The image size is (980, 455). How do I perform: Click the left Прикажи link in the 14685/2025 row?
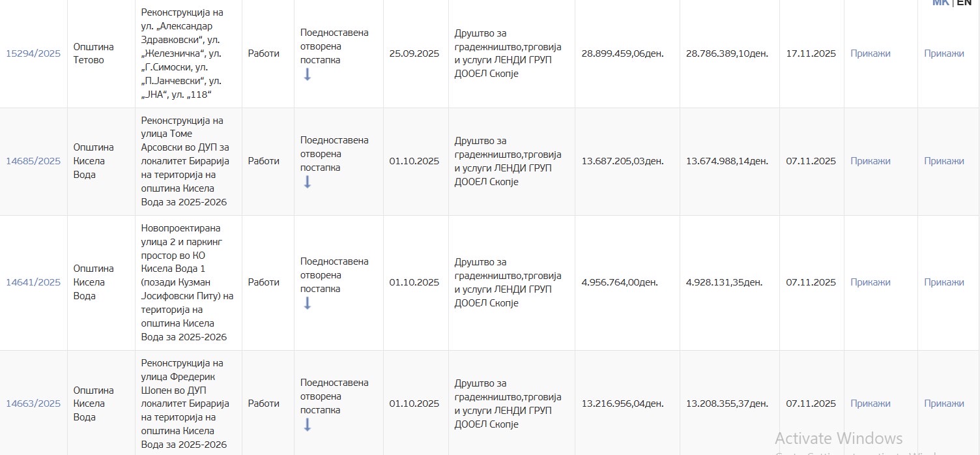[870, 161]
